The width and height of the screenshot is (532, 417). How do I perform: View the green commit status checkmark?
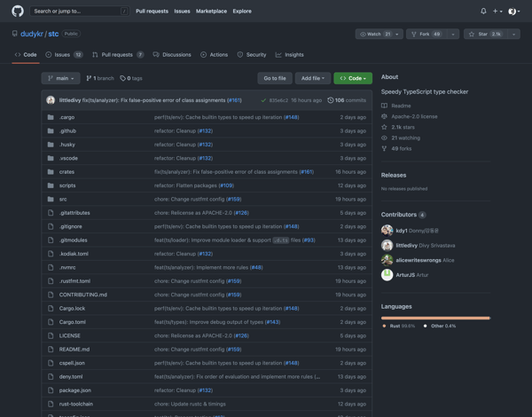(x=263, y=100)
